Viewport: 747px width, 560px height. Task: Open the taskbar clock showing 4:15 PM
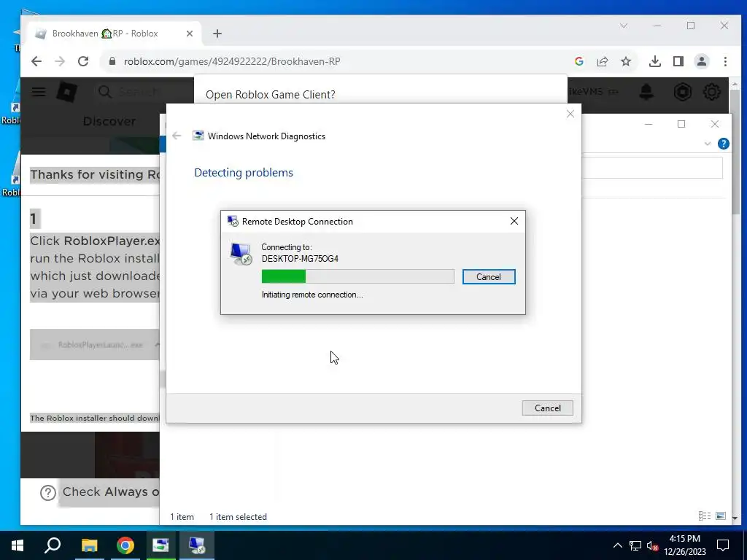(x=685, y=545)
